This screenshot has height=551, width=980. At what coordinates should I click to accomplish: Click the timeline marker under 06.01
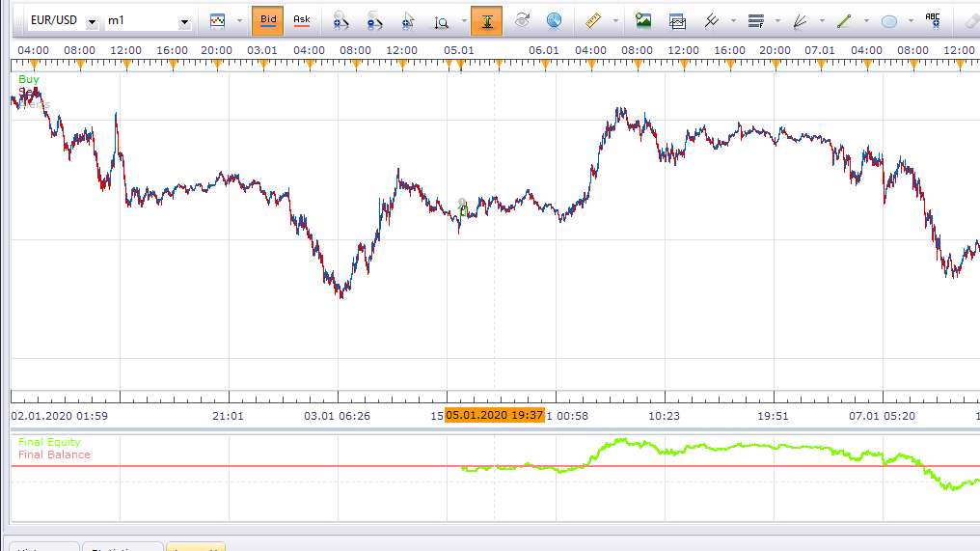[545, 65]
